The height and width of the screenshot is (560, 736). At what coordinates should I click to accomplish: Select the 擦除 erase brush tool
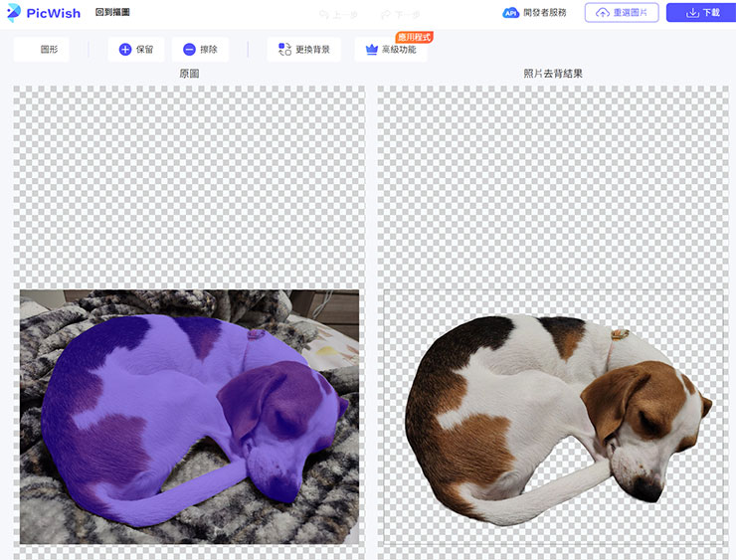point(200,50)
